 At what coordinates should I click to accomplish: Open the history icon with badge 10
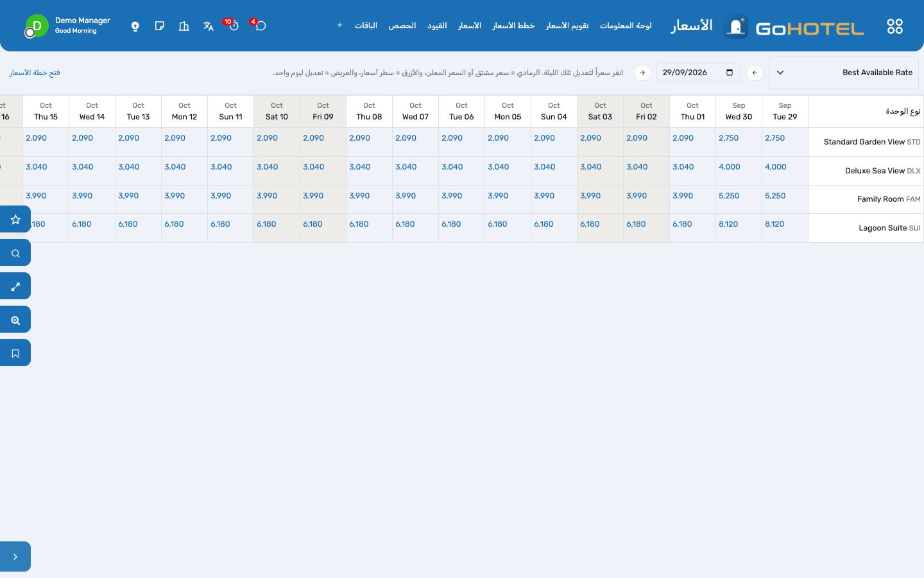click(234, 26)
